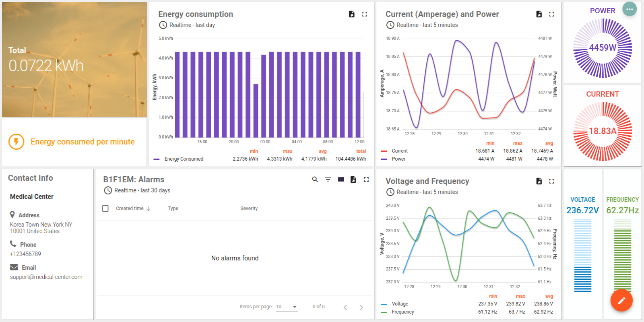Export Energy consumption widget data

pyautogui.click(x=352, y=14)
